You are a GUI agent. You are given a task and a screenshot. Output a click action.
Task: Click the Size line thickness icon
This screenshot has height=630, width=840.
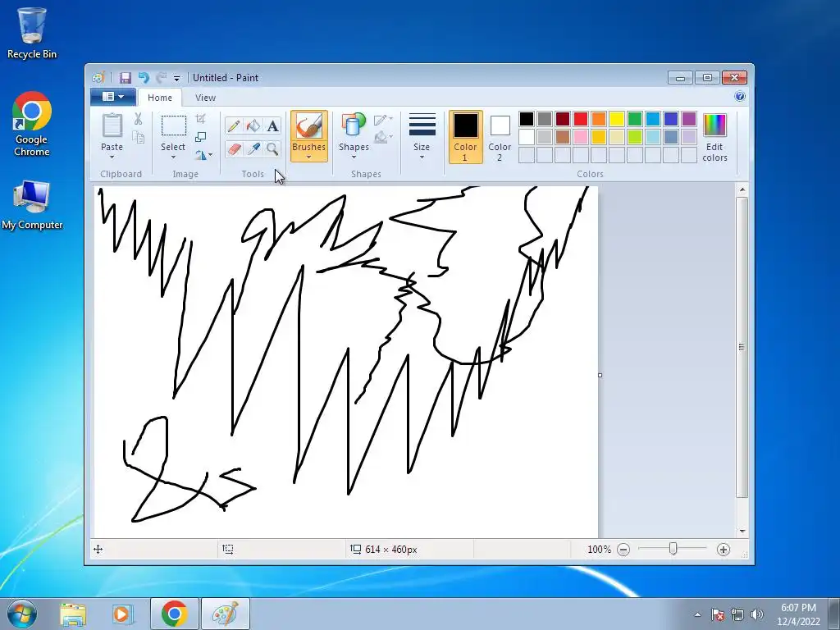422,125
